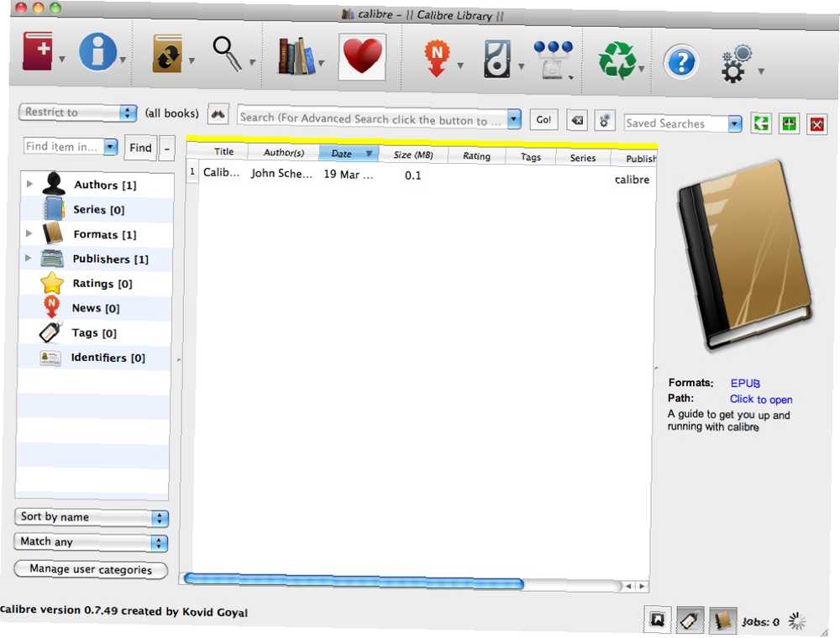The width and height of the screenshot is (840, 638).
Task: Click the search highlight gear button
Action: (x=604, y=121)
